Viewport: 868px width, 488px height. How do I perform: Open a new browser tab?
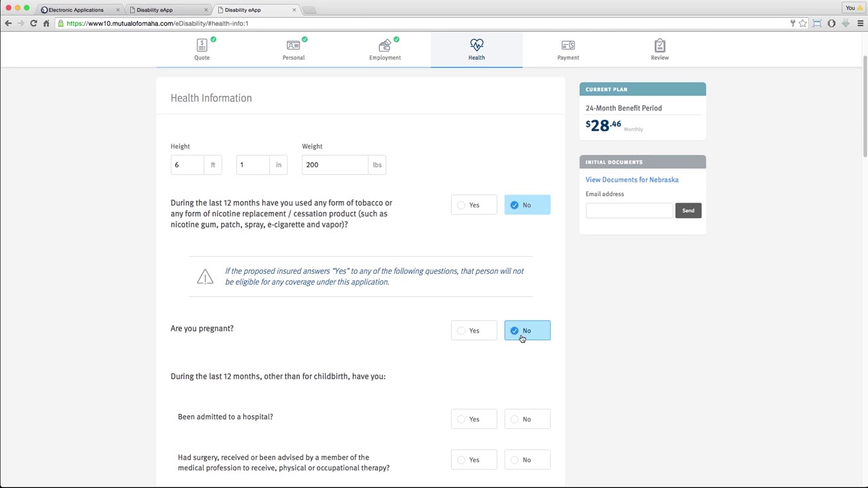tap(309, 9)
